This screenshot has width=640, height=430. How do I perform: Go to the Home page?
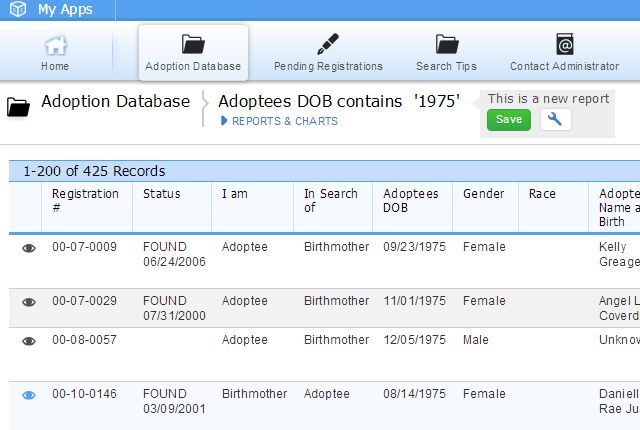[55, 46]
